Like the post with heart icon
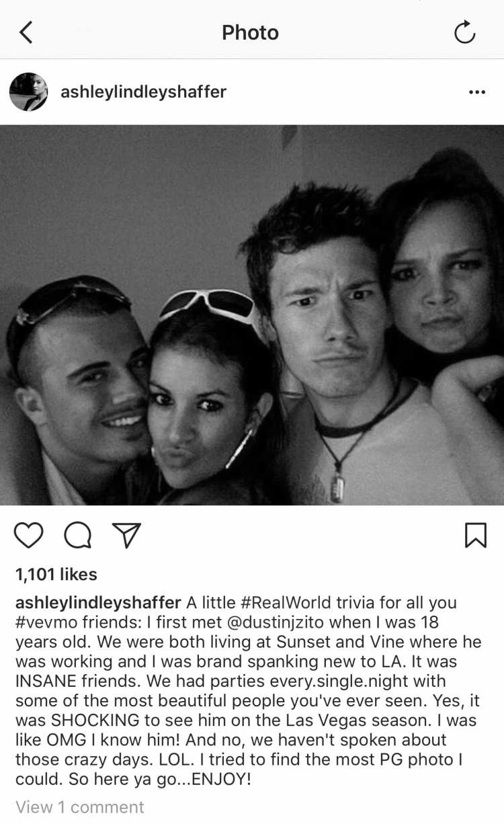The image size is (504, 824). (x=29, y=536)
